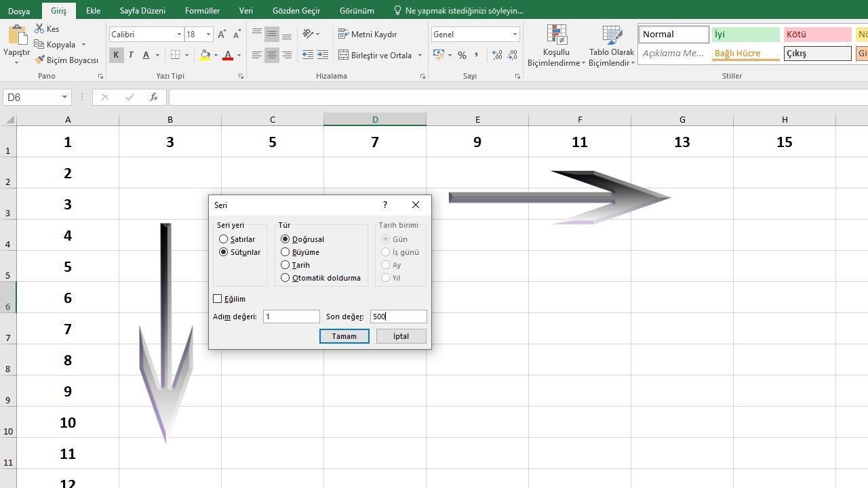Image resolution: width=868 pixels, height=488 pixels.
Task: Click Metni Kaydır wrap text
Action: pos(367,34)
